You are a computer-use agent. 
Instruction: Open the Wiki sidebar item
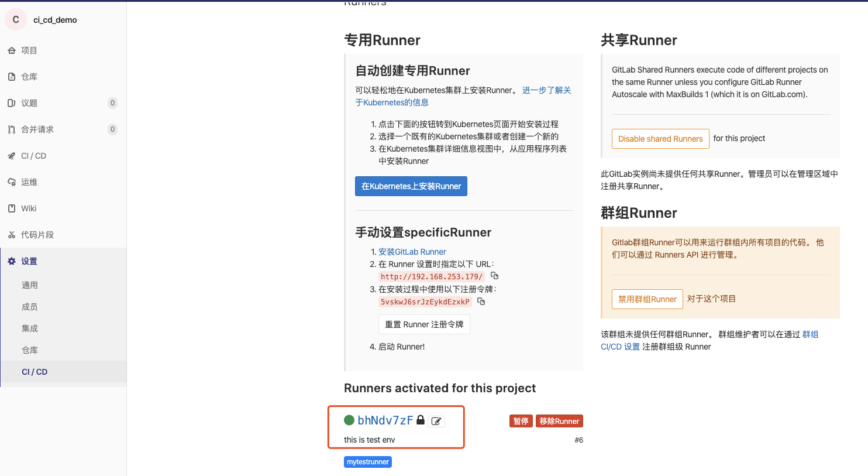29,208
